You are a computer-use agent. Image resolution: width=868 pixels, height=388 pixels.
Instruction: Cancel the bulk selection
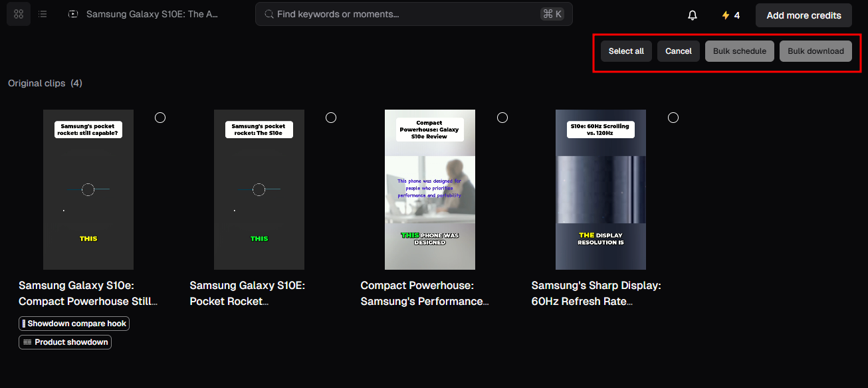[679, 51]
